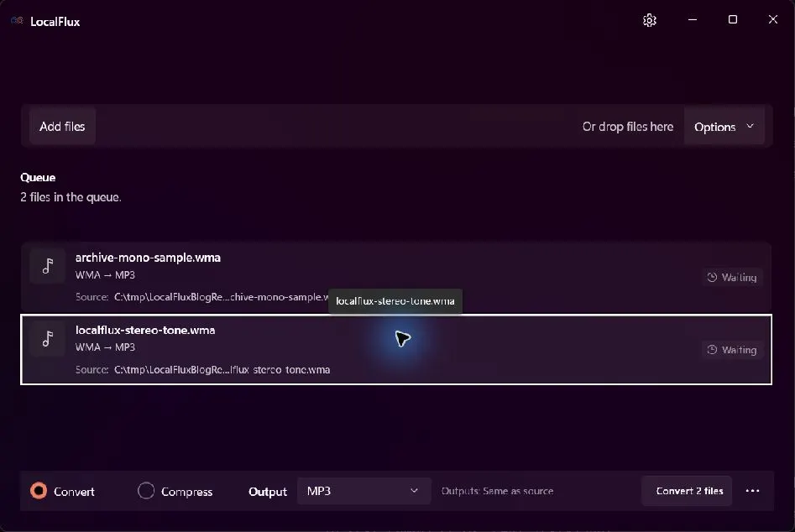Click the Or drop files here text
Screen dimensions: 795x532
click(628, 127)
